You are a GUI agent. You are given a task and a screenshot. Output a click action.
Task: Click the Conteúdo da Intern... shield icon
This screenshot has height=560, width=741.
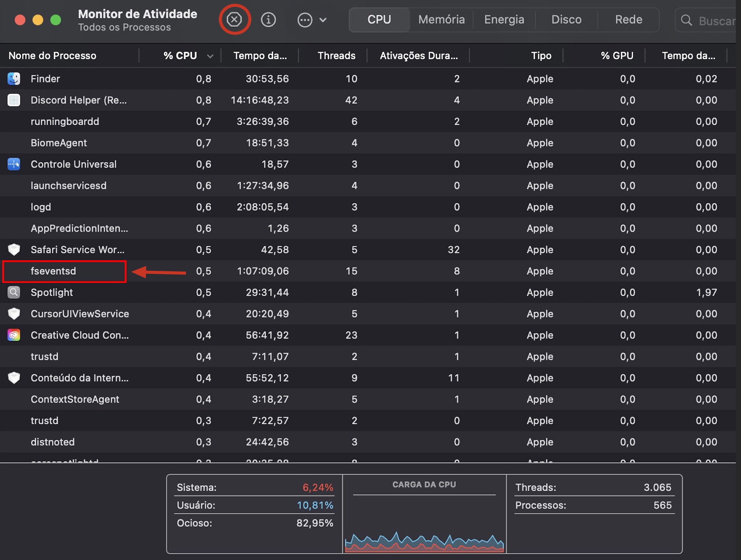14,378
